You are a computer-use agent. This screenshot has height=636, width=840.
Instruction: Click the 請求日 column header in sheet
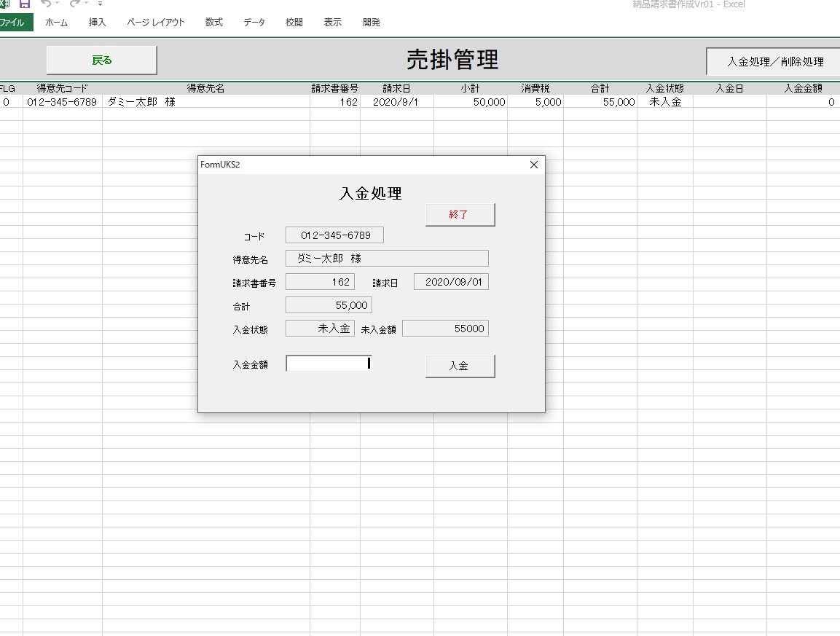[x=396, y=88]
